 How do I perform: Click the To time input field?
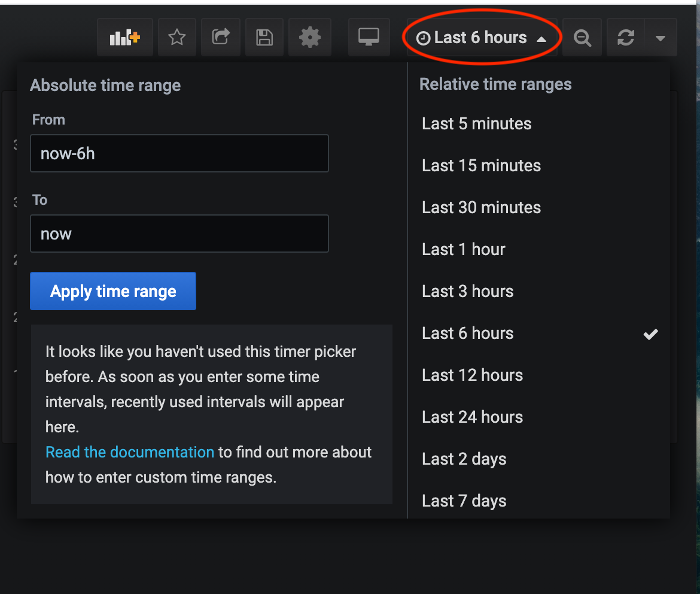click(179, 234)
